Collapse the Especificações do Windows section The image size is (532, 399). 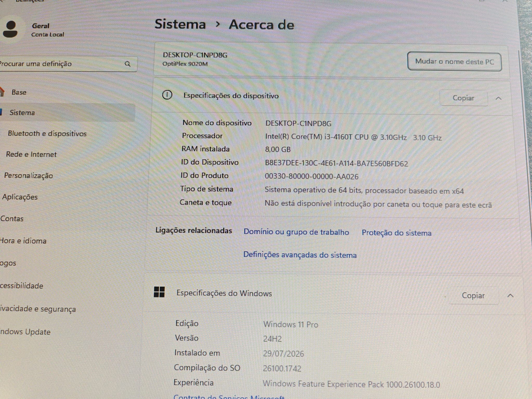510,296
